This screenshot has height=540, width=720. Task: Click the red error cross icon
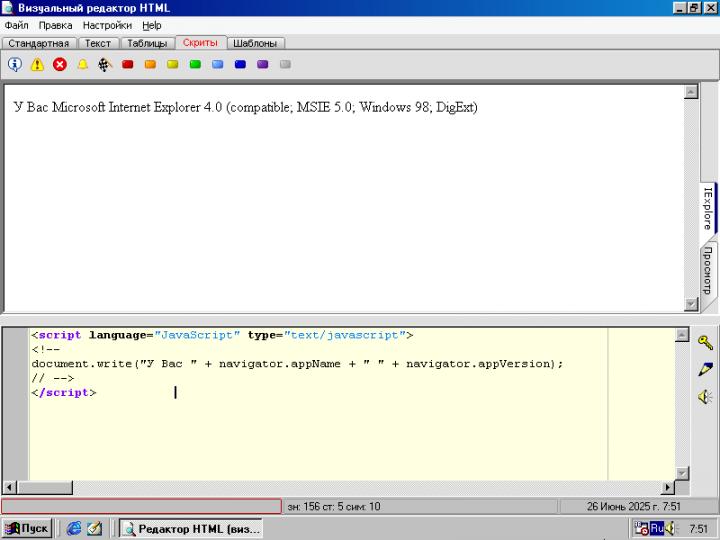(60, 65)
